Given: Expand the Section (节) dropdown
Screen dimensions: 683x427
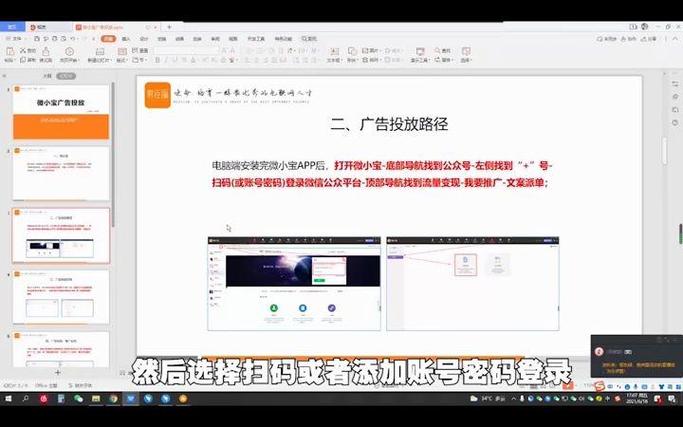Looking at the screenshot, I should pos(139,60).
